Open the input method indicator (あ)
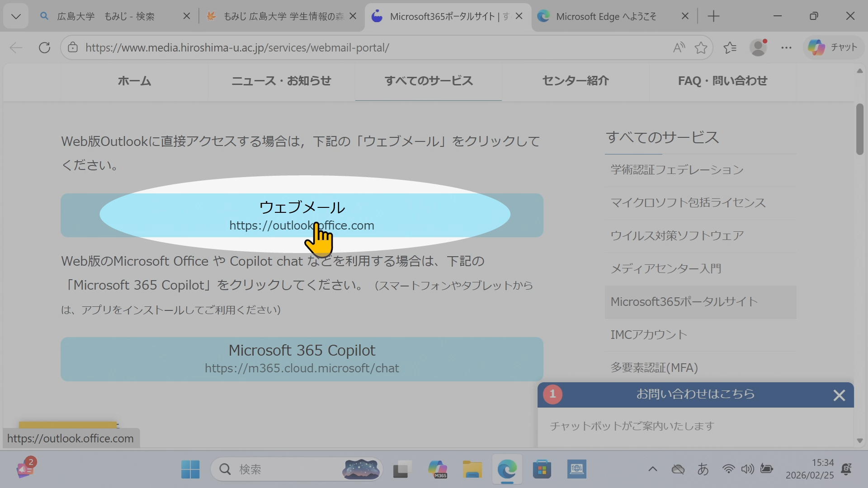This screenshot has width=868, height=488. (703, 469)
